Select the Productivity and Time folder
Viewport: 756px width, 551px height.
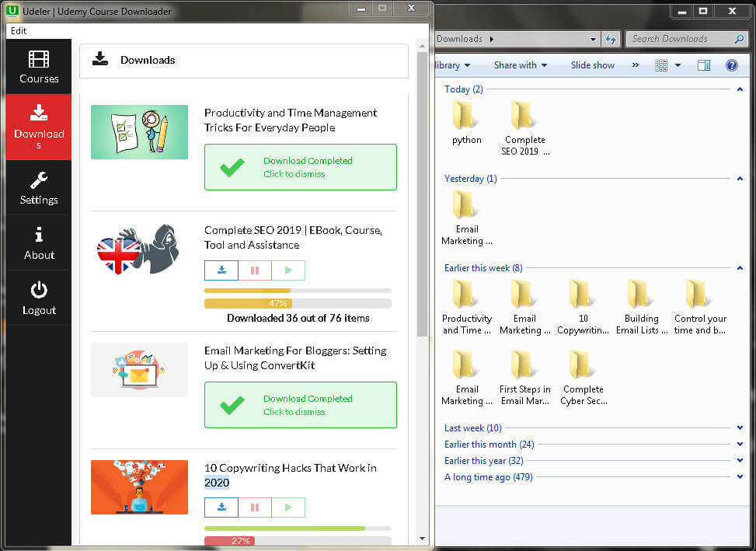click(466, 307)
